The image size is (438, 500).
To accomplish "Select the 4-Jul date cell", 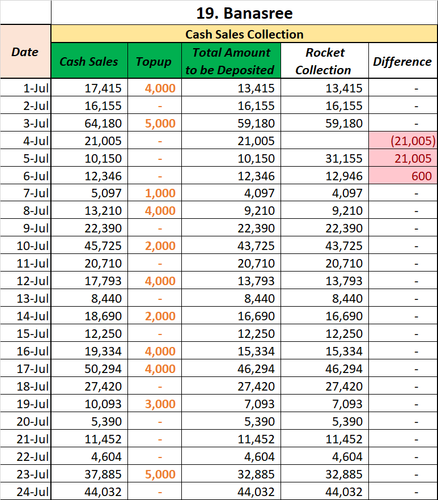I will (x=25, y=141).
